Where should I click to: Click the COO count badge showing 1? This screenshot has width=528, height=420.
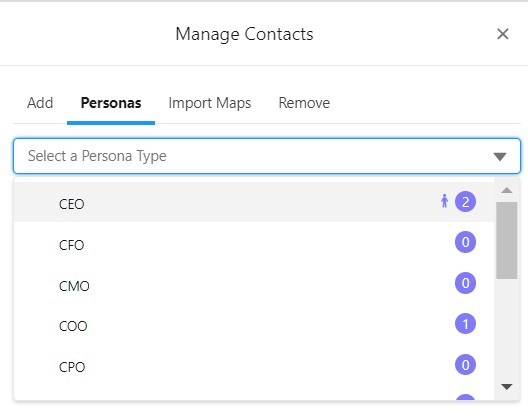click(x=465, y=324)
